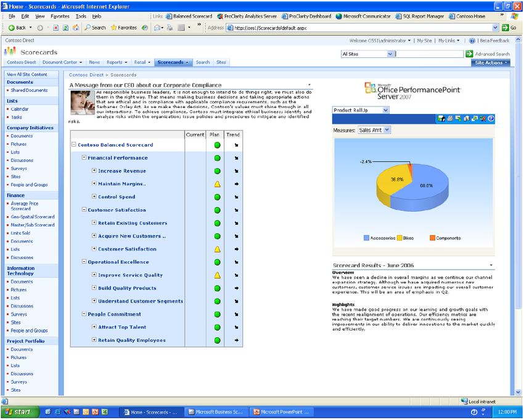Click the printer icon in ProClarity toolbar
The width and height of the screenshot is (524, 420).
pos(450,118)
